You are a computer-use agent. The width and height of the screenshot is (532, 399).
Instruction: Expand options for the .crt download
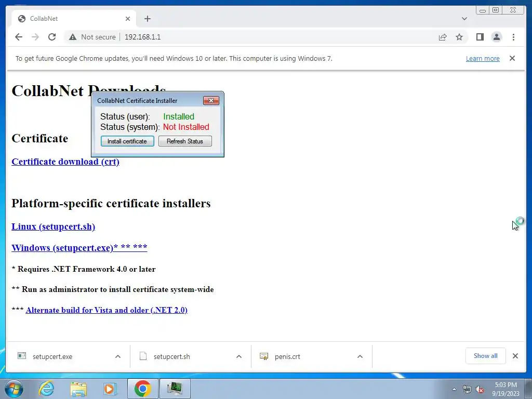(360, 356)
